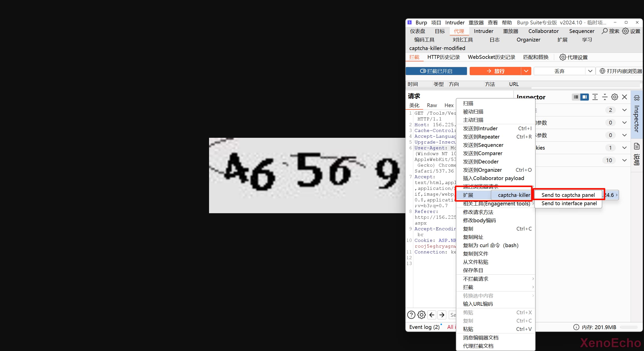The width and height of the screenshot is (644, 351).
Task: Toggle the 拦截已开启 intercept button
Action: tap(436, 71)
